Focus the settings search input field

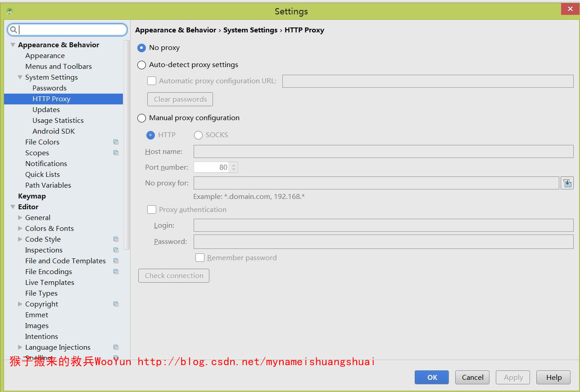(72, 30)
